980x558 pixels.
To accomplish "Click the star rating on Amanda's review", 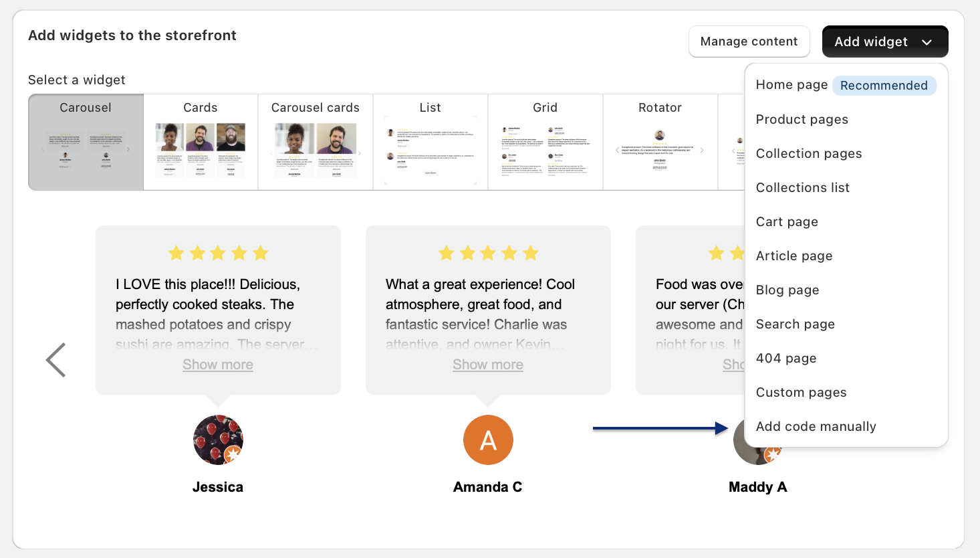I will pyautogui.click(x=488, y=253).
